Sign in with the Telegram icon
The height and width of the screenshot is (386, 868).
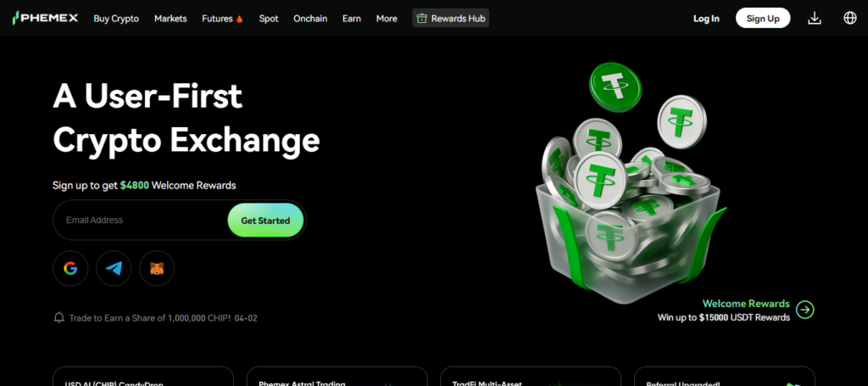click(x=114, y=269)
